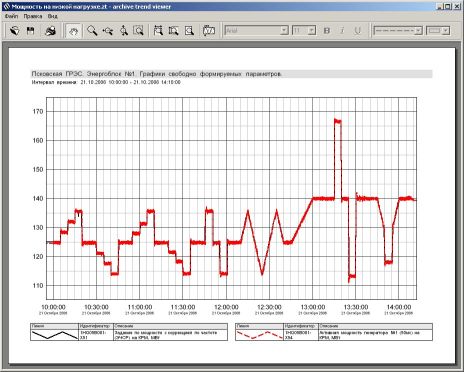Click the application icon in title bar
Viewport: 464px width, 372px height.
6,6
